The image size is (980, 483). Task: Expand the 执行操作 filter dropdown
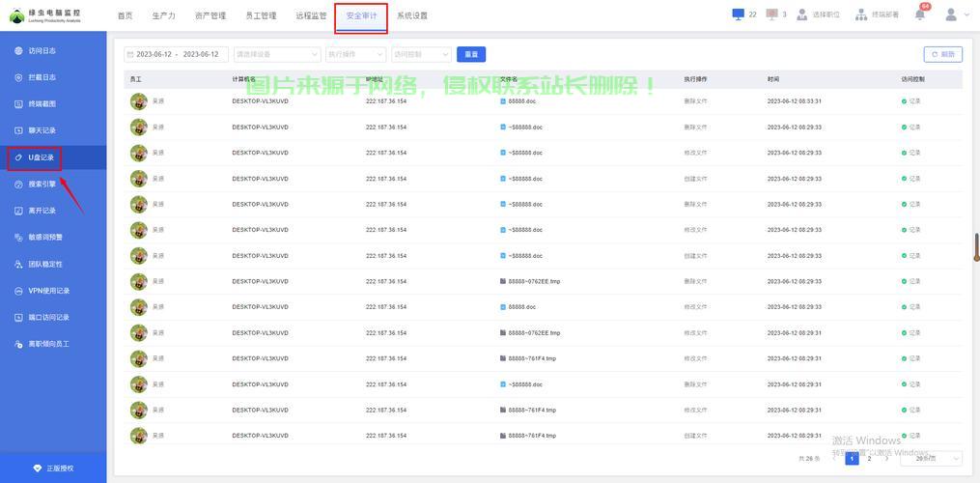pos(354,55)
